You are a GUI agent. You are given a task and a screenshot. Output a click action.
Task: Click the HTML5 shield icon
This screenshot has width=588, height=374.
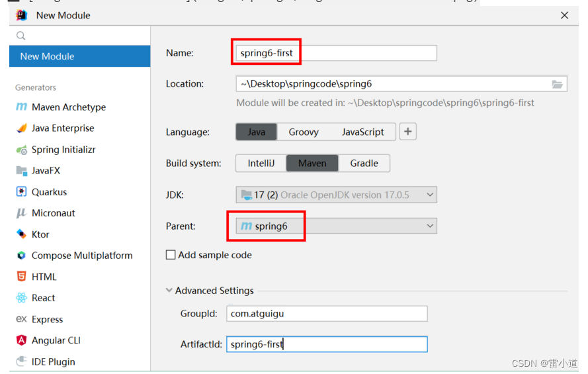21,277
